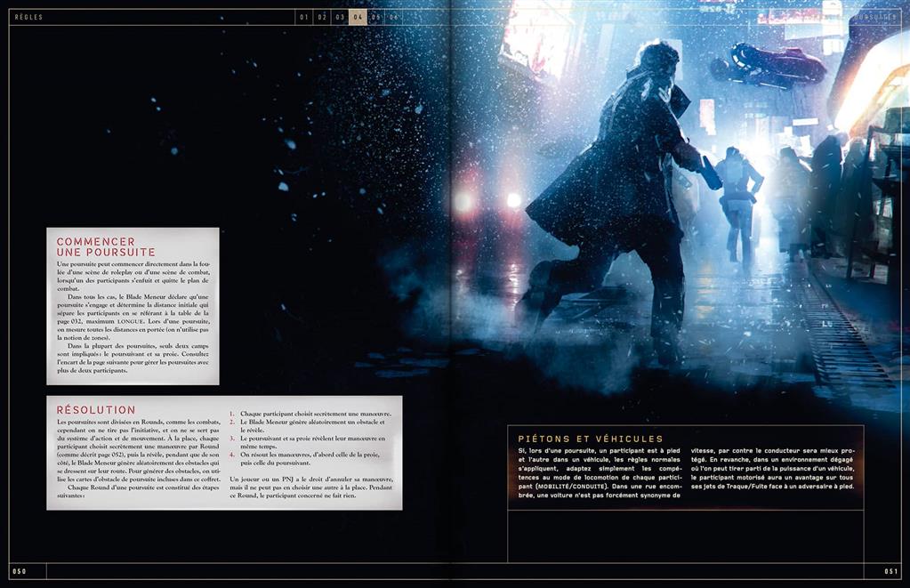Click the page 032 reference in the text
The image size is (910, 588).
pos(66,320)
